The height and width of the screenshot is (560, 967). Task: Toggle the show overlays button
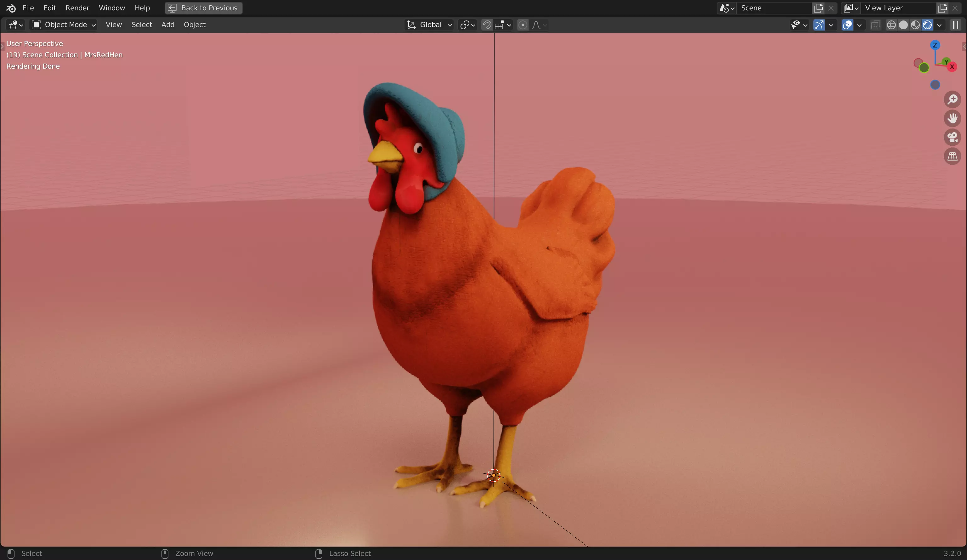pyautogui.click(x=847, y=25)
